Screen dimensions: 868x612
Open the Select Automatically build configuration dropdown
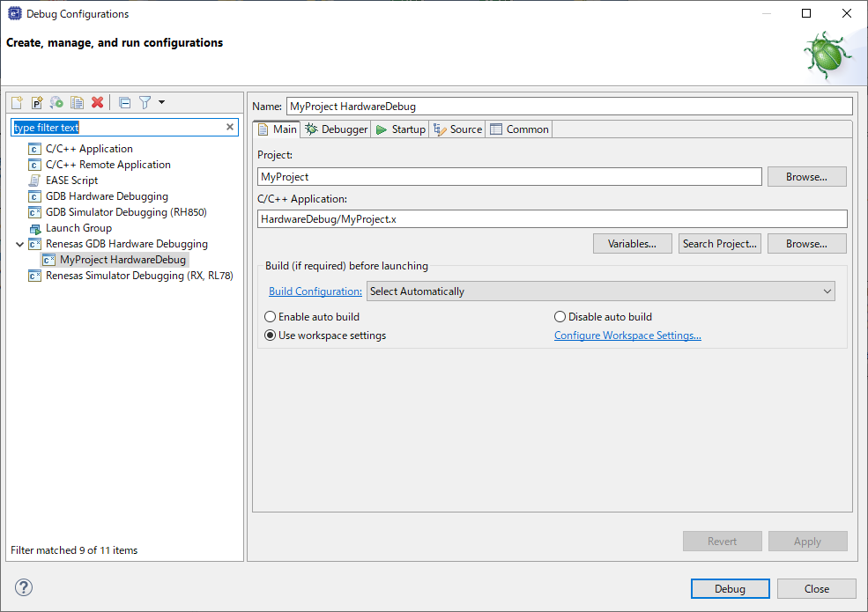[601, 291]
